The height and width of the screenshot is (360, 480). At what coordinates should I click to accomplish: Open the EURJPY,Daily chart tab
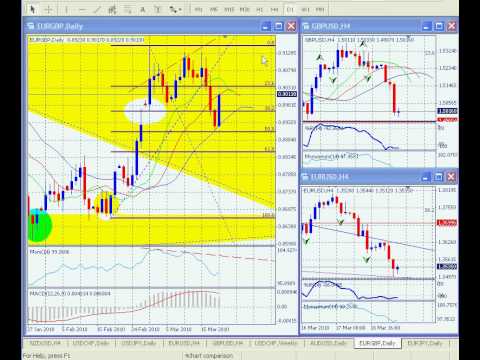click(425, 343)
